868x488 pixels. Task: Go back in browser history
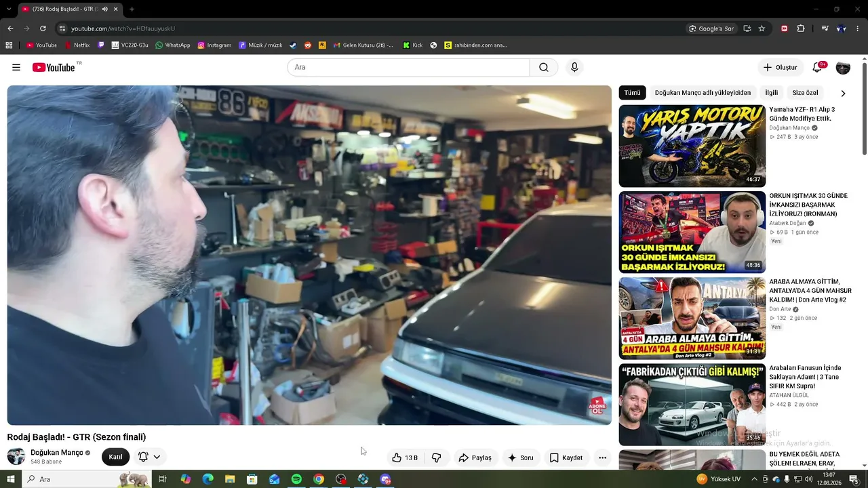[10, 28]
